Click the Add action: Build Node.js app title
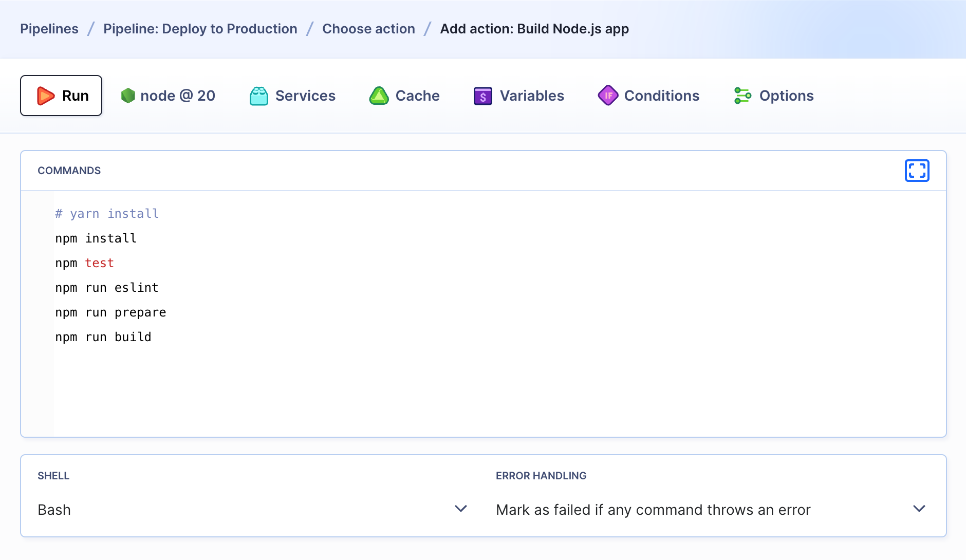 534,29
